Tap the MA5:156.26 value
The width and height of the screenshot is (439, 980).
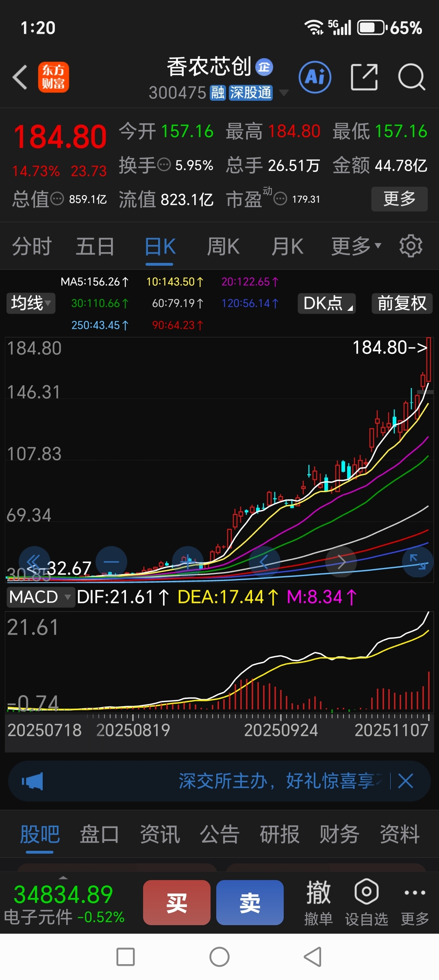(x=95, y=282)
